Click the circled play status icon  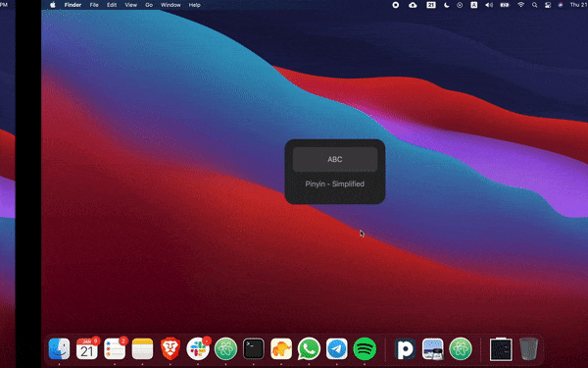[x=460, y=5]
